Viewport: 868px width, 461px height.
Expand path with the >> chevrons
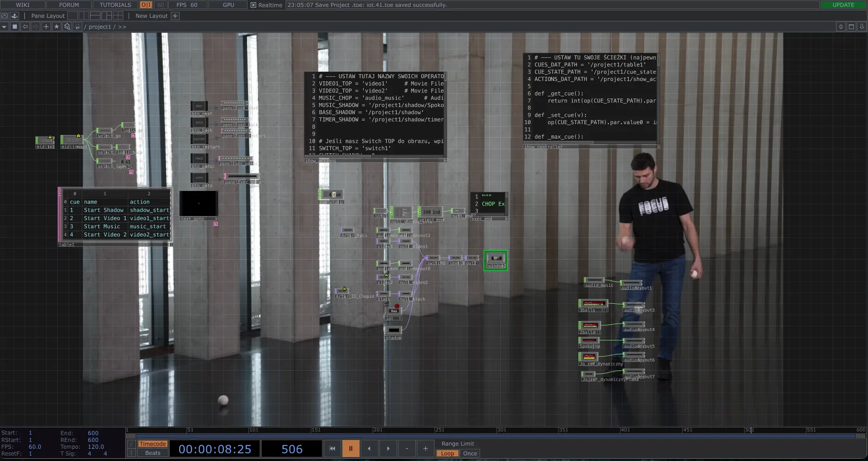[122, 27]
